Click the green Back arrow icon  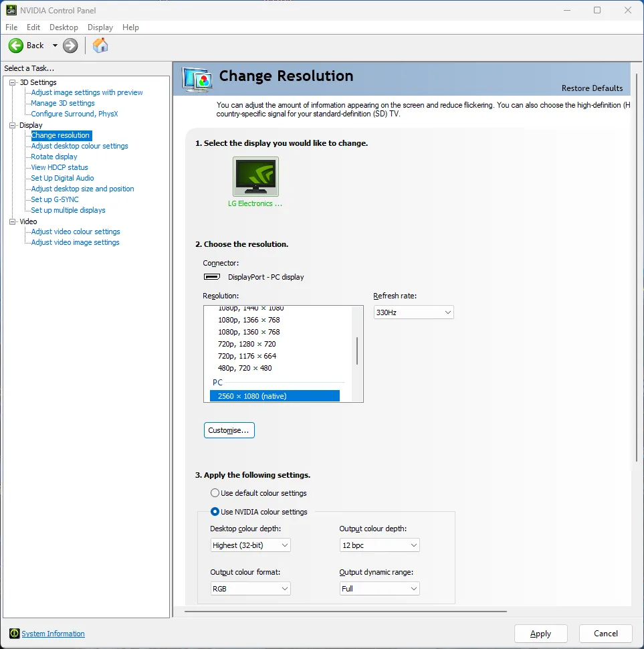(x=16, y=45)
